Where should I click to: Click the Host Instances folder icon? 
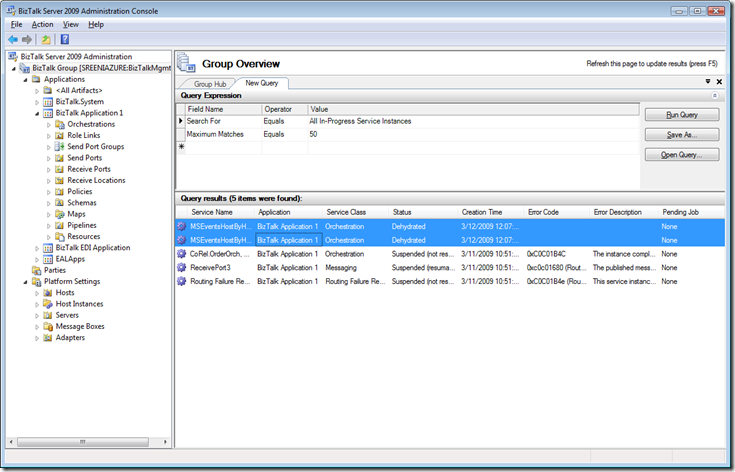pos(48,304)
